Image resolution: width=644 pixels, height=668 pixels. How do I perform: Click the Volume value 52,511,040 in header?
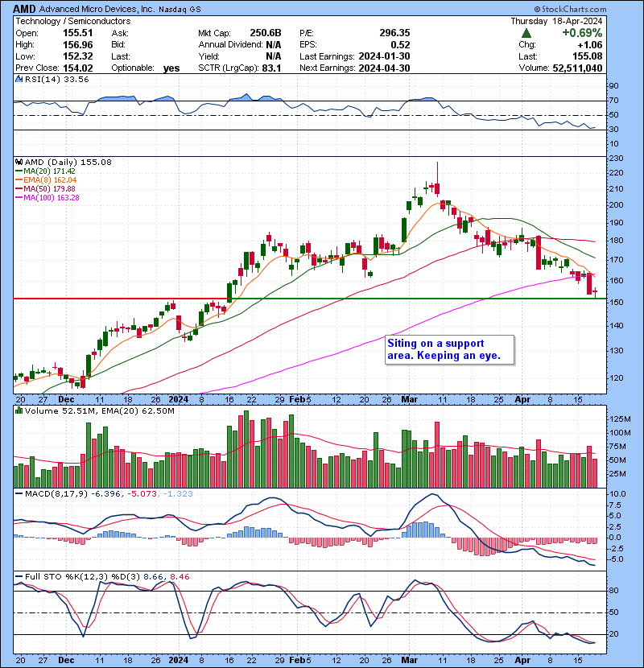(577, 68)
